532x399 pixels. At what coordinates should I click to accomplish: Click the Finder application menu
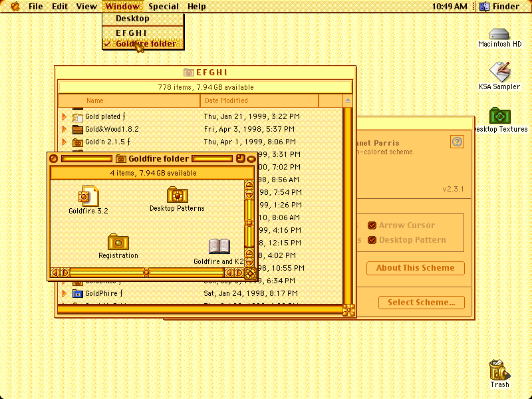500,7
